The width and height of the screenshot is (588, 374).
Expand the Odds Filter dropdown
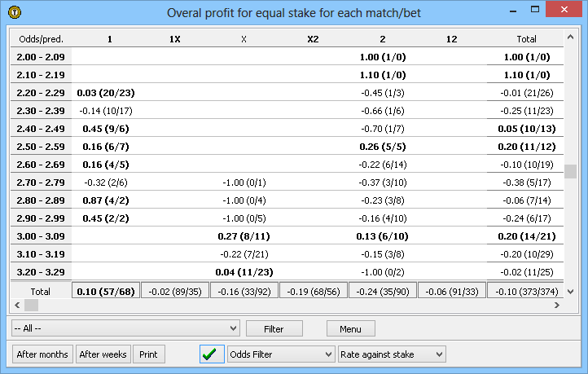(281, 354)
